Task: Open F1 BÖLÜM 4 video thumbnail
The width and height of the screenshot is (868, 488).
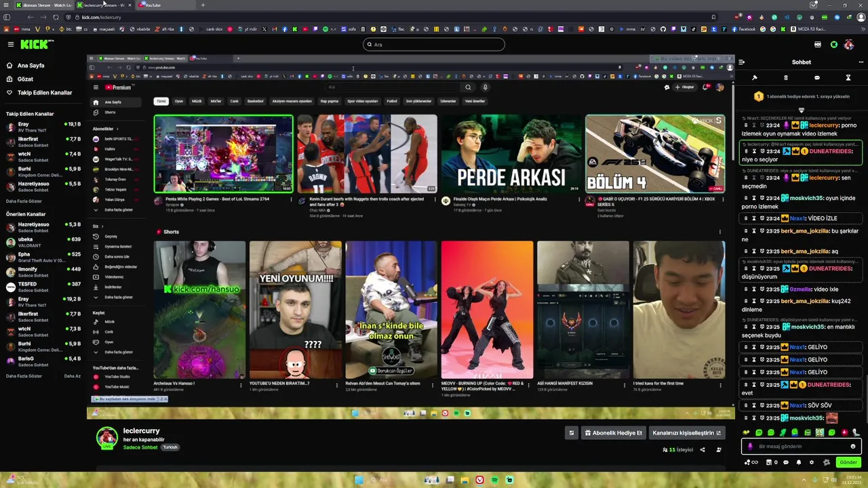Action: tap(655, 154)
